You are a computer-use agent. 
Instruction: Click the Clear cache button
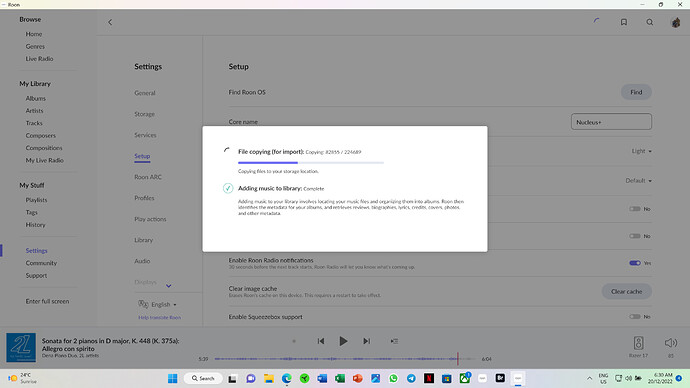tap(626, 291)
